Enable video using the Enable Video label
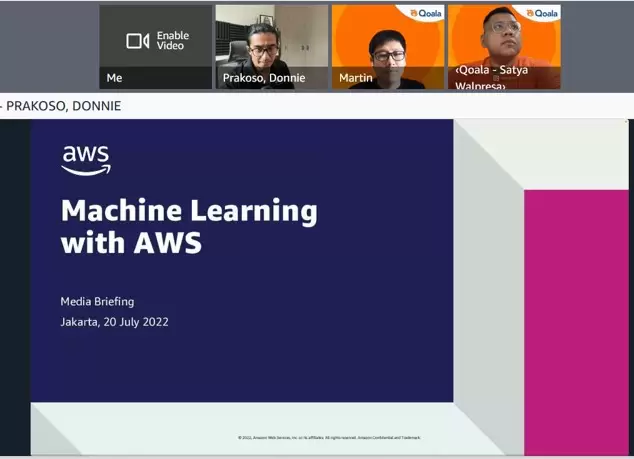634x459 pixels. point(173,41)
